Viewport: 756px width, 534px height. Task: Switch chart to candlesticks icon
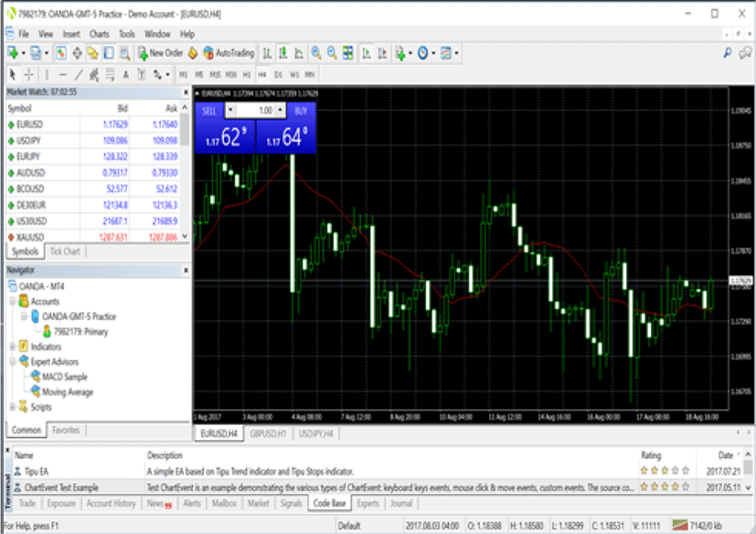[283, 53]
